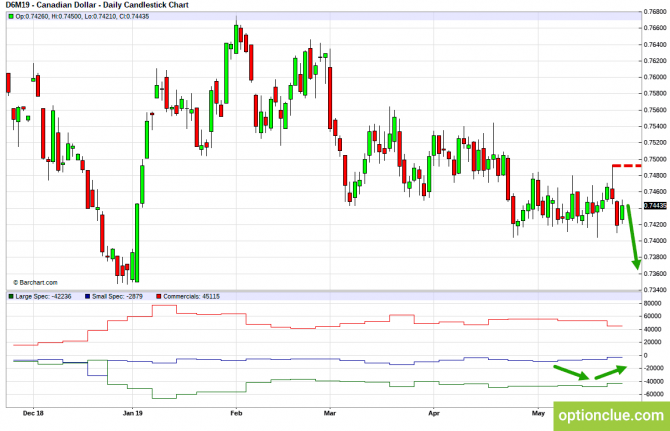This screenshot has height=431, width=670.
Task: Click the Small Spec blue legend swatch
Action: (x=88, y=296)
